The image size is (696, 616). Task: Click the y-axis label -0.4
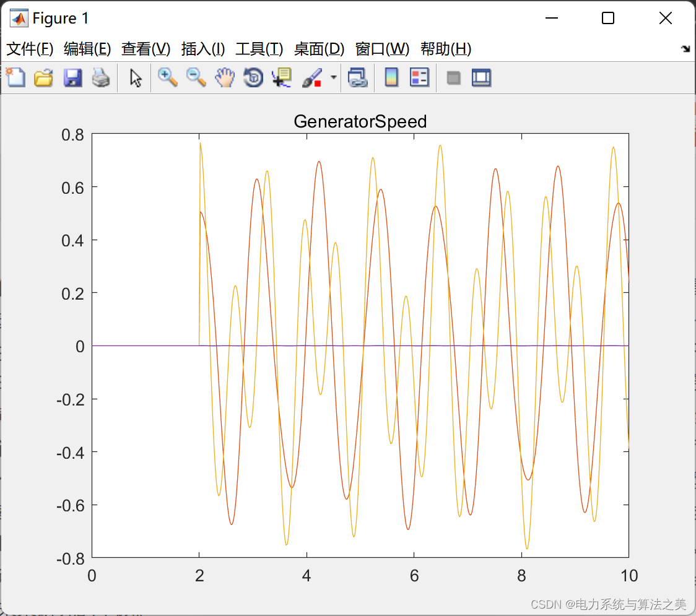(71, 453)
